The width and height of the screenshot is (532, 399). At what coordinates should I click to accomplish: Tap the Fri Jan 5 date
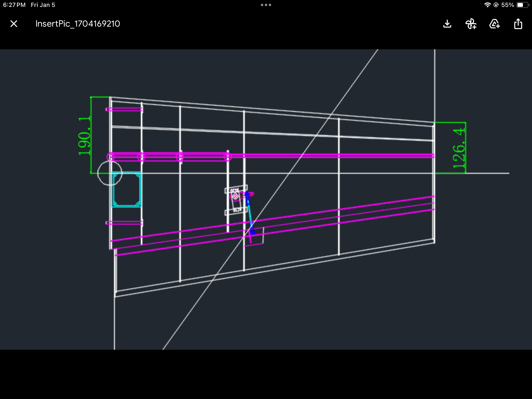tap(43, 5)
